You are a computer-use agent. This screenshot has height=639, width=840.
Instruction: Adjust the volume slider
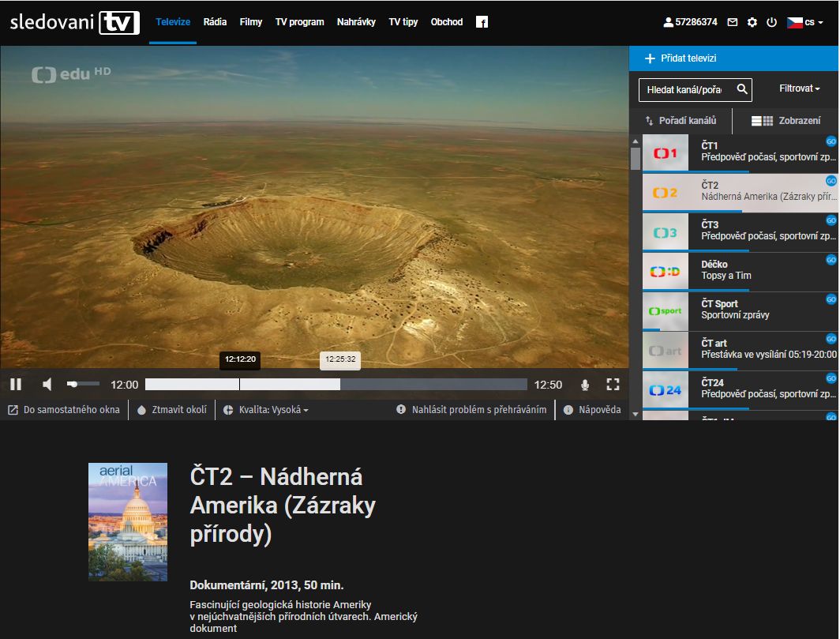[83, 385]
